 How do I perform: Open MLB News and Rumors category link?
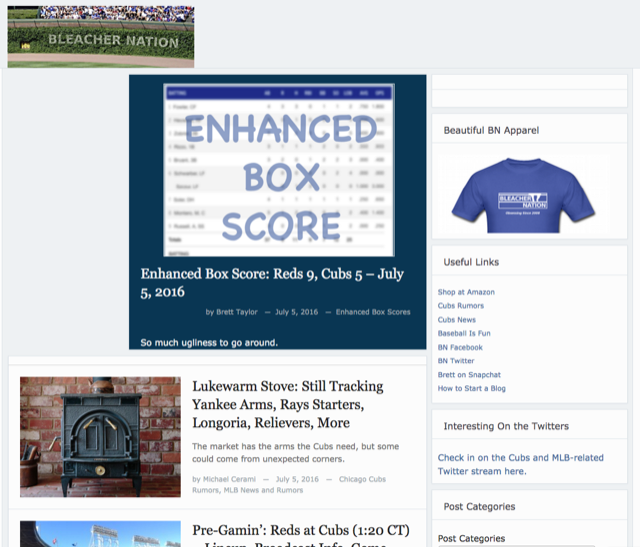click(x=263, y=490)
